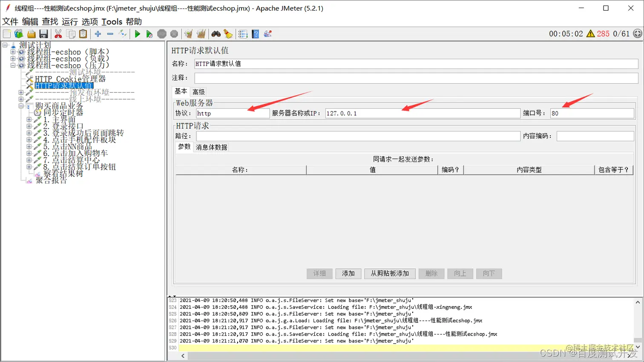The width and height of the screenshot is (644, 362).
Task: Click the 路径 input field
Action: click(x=358, y=136)
